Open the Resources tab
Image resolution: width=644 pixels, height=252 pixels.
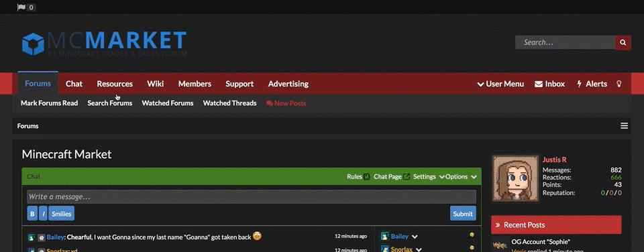click(x=115, y=84)
